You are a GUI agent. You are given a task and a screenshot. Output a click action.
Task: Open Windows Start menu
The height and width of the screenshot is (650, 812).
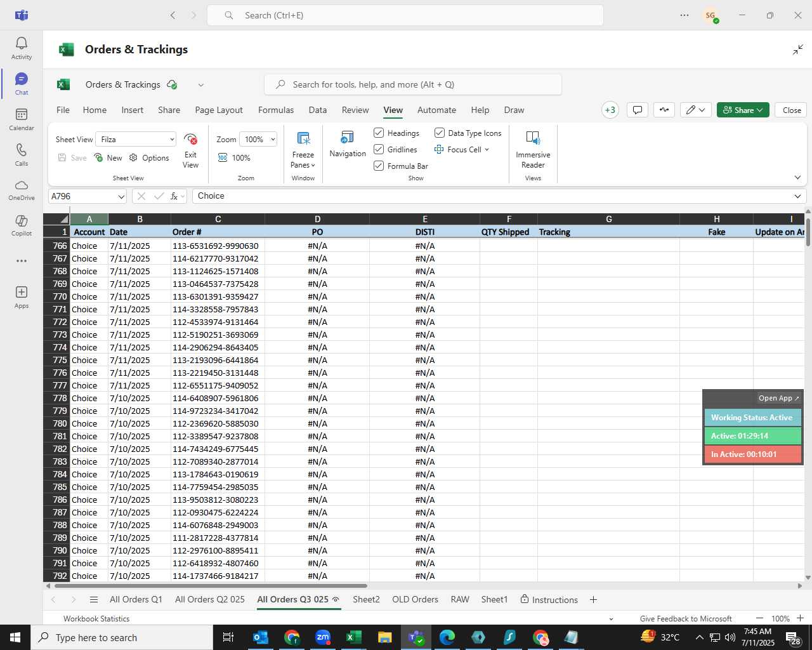point(15,637)
